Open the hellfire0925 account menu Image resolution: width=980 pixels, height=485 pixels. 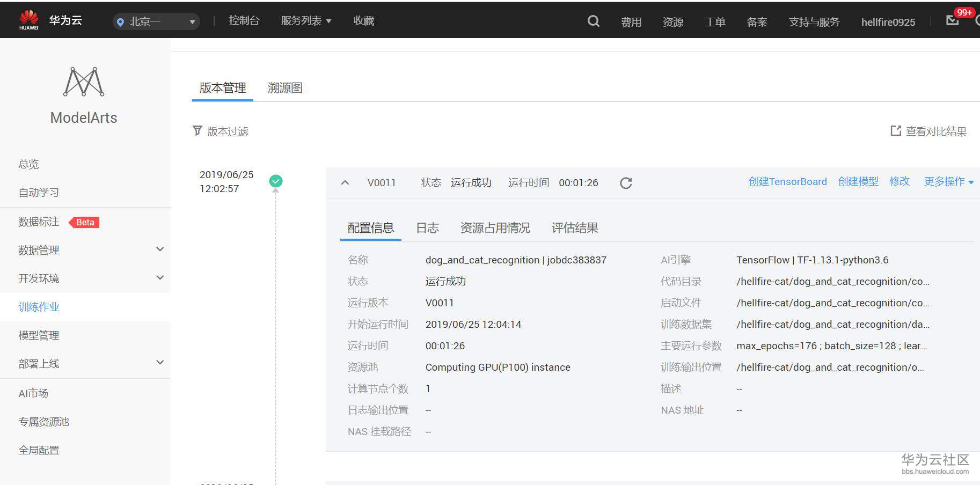[x=888, y=22]
